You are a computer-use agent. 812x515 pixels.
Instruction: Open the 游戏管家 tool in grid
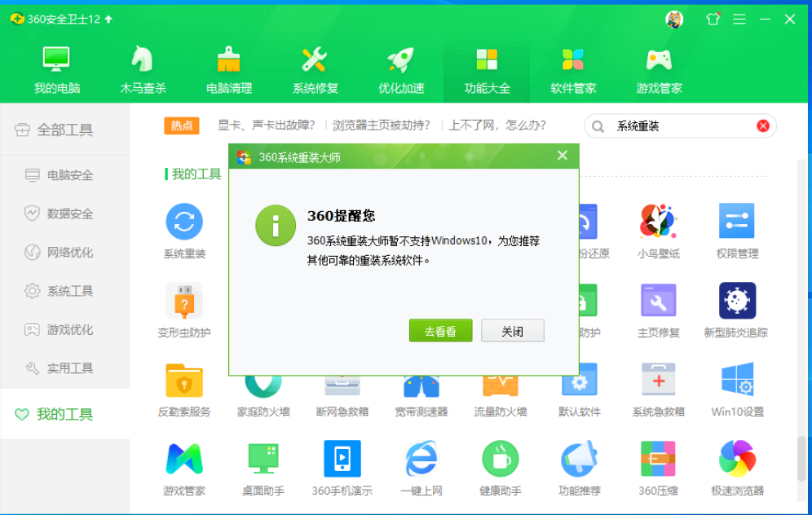click(x=184, y=459)
